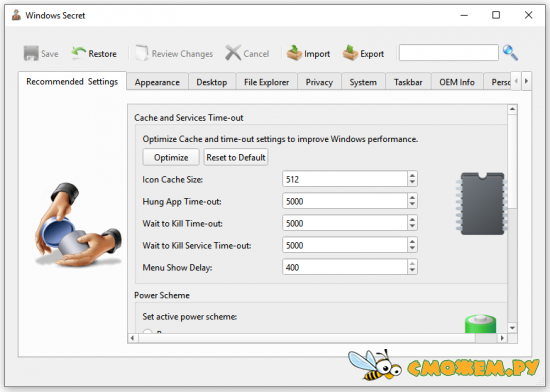Open the Recommended Settings tab
Viewport: 550px width, 392px height.
point(72,81)
